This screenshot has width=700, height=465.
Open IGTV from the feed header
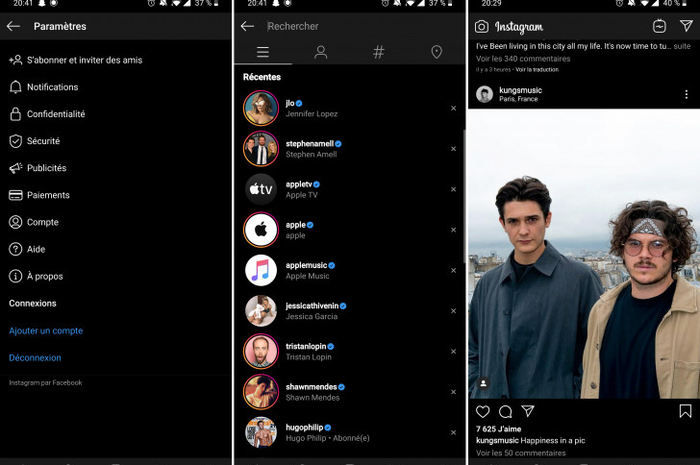[659, 26]
